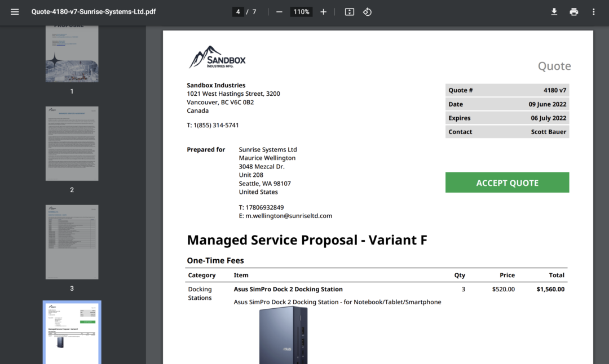Click the One-Time Fees section heading
The height and width of the screenshot is (364, 609).
pos(215,260)
